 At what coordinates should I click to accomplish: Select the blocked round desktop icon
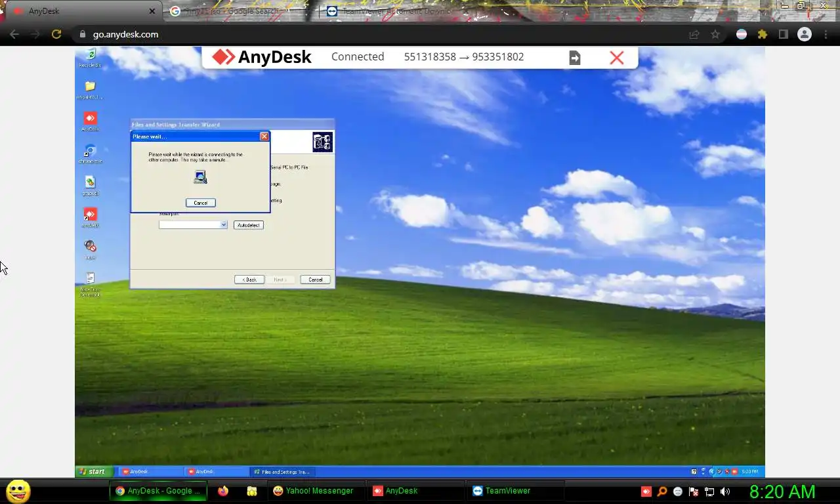tap(90, 248)
